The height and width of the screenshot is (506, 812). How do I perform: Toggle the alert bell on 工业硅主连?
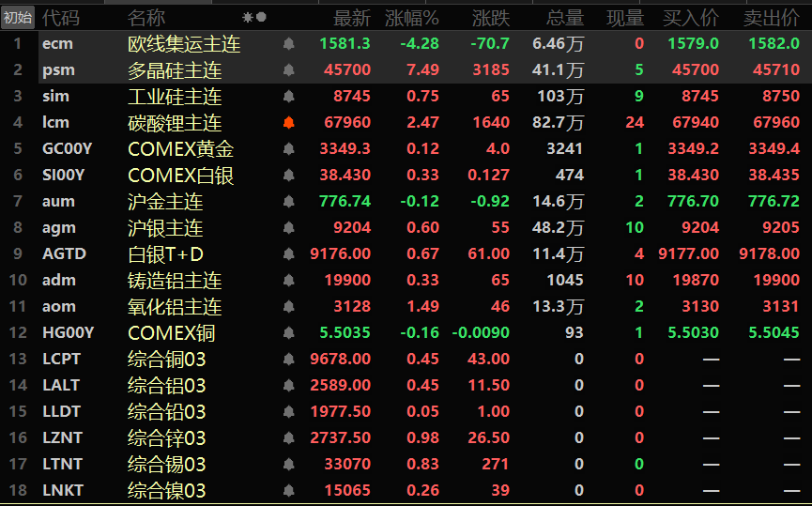[x=288, y=97]
